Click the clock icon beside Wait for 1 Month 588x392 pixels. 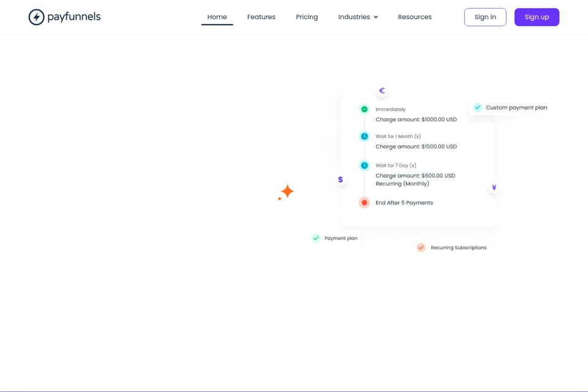point(364,137)
